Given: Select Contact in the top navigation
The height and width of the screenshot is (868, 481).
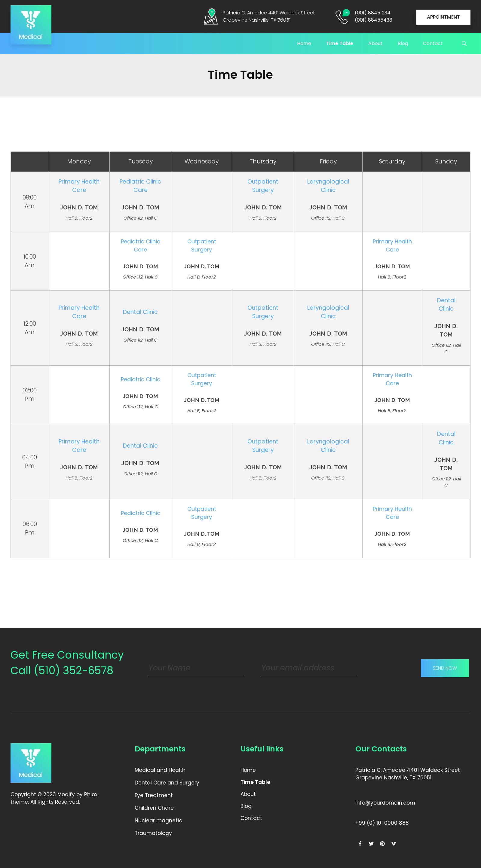Looking at the screenshot, I should [x=433, y=44].
